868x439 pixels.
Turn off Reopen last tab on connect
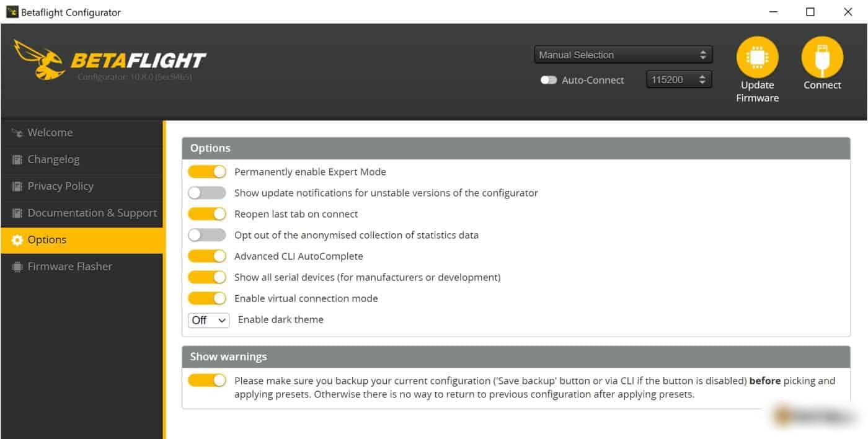point(207,214)
